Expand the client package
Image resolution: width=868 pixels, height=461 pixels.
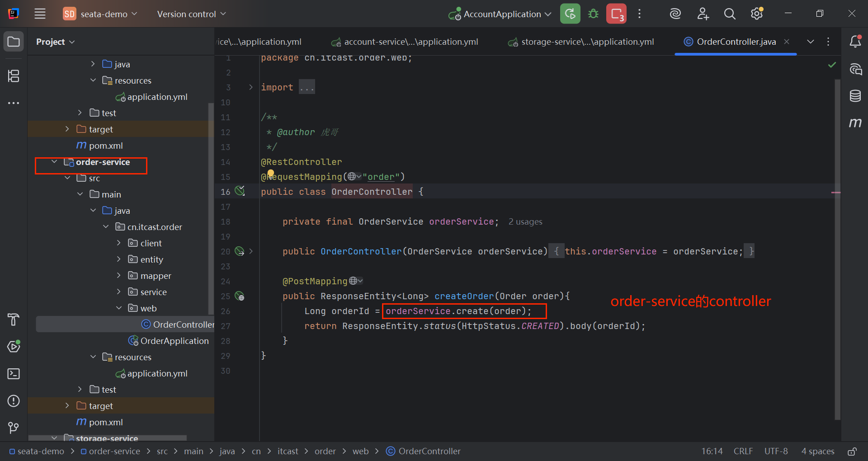(x=119, y=243)
